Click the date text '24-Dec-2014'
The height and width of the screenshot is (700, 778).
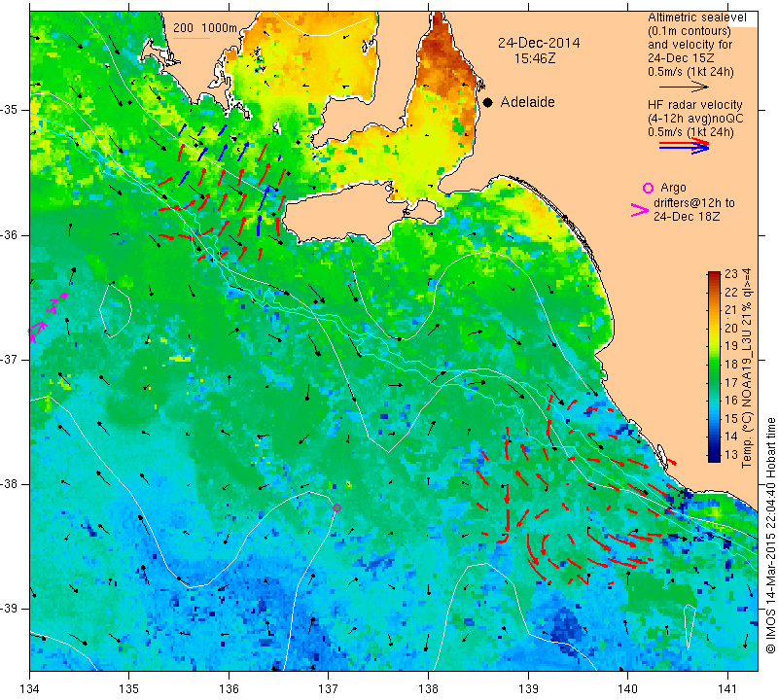(539, 43)
